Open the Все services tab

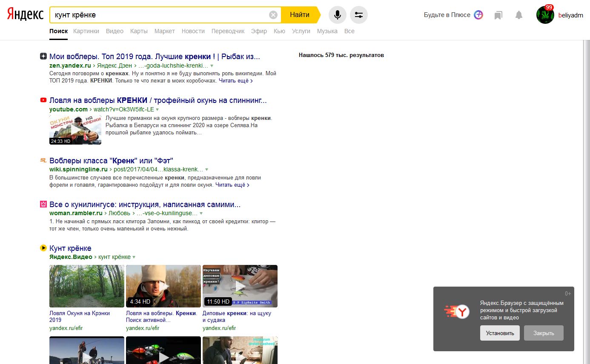click(349, 31)
